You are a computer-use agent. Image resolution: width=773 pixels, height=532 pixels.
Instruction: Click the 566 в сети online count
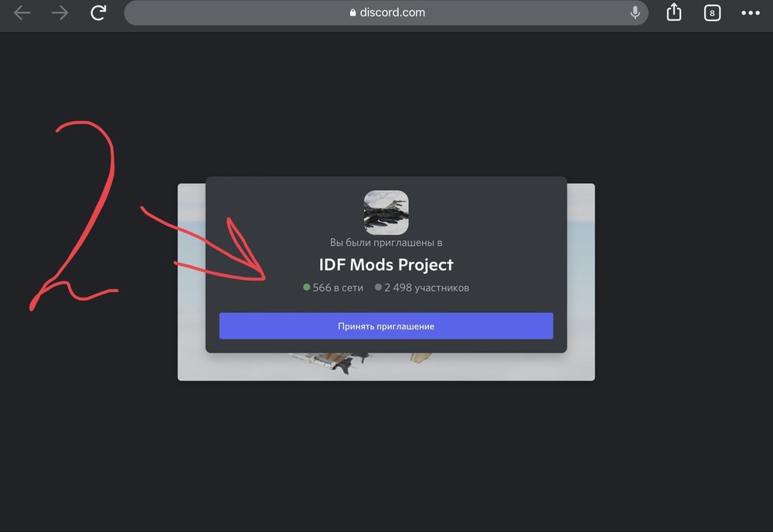pyautogui.click(x=338, y=288)
